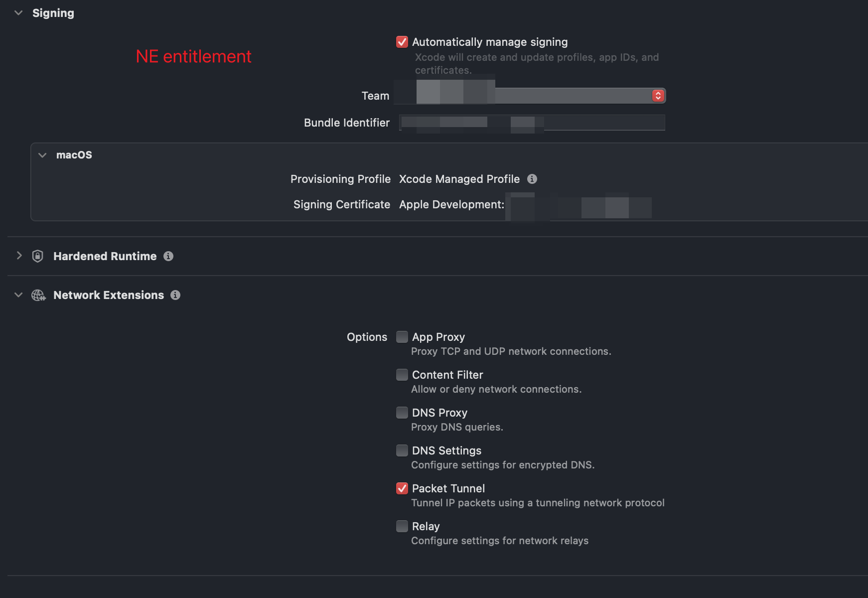
Task: Enable the App Proxy option
Action: tap(402, 337)
